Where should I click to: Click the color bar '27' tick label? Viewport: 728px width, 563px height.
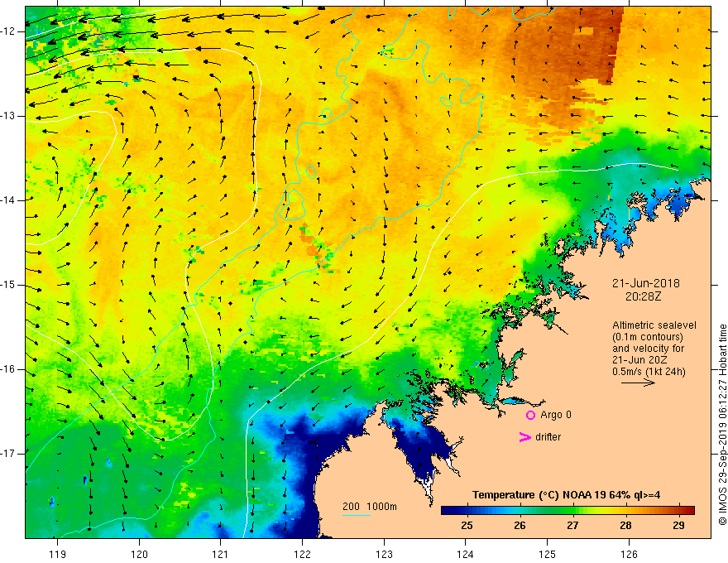573,526
